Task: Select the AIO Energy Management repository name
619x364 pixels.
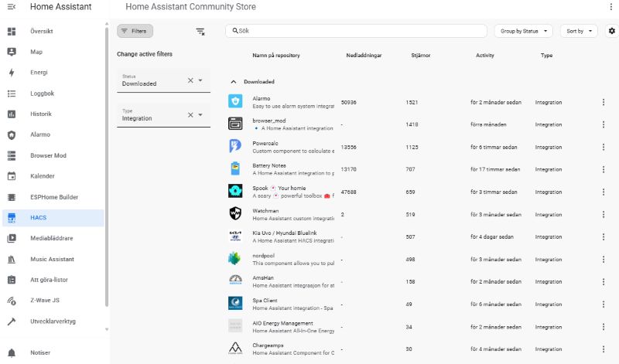Action: coord(282,323)
